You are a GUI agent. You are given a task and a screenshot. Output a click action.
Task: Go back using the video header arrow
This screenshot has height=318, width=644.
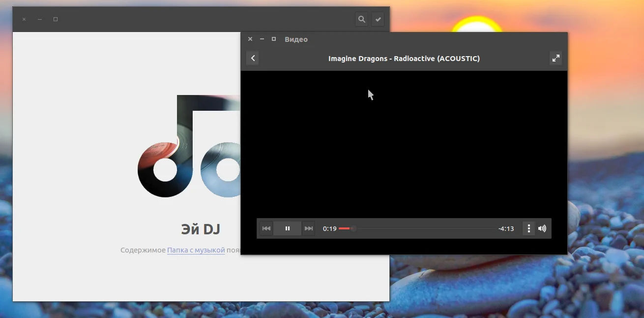click(253, 58)
